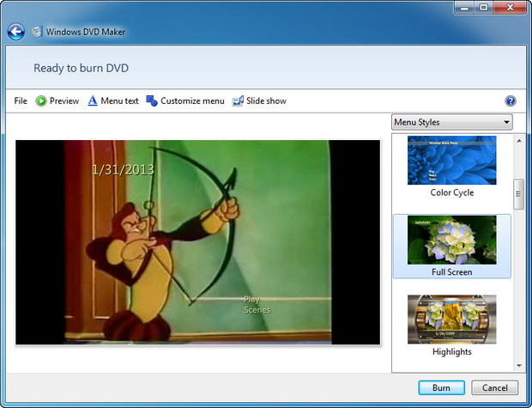Close the Windows DVD Maker window

(510, 8)
